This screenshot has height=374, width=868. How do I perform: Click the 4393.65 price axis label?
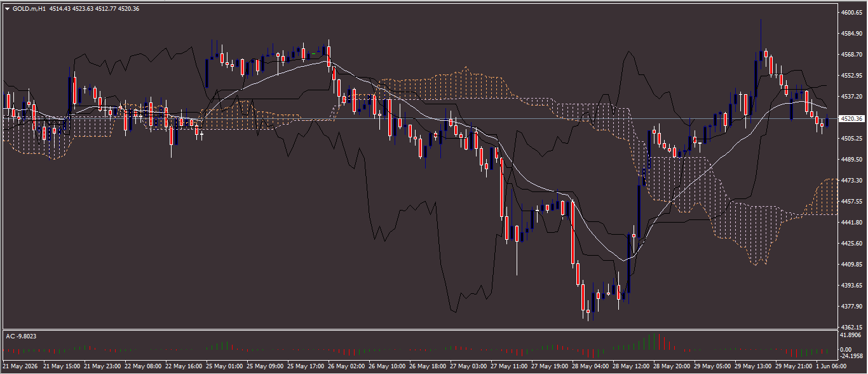click(851, 286)
